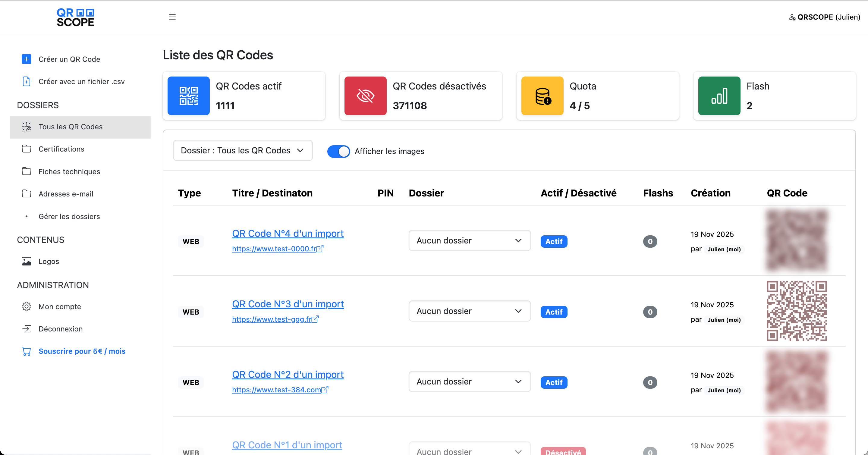
Task: Toggle Afficher les images switch
Action: pyautogui.click(x=338, y=151)
